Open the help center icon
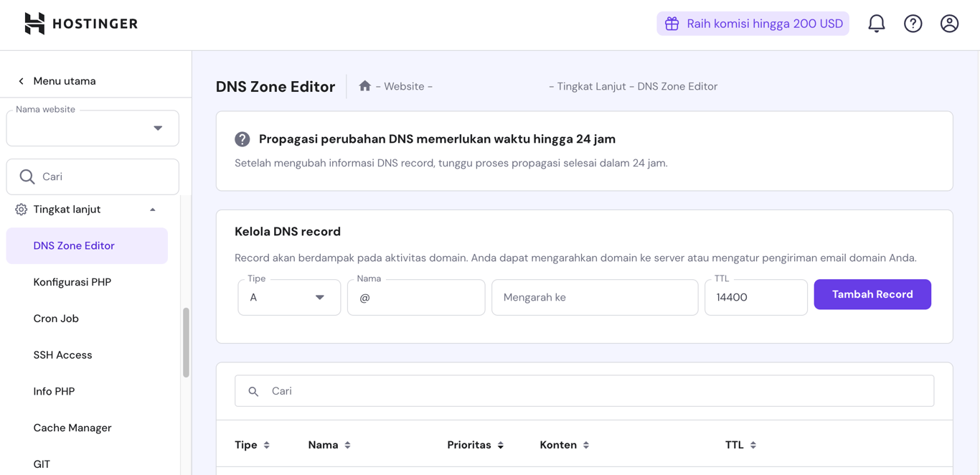This screenshot has height=475, width=980. click(913, 23)
